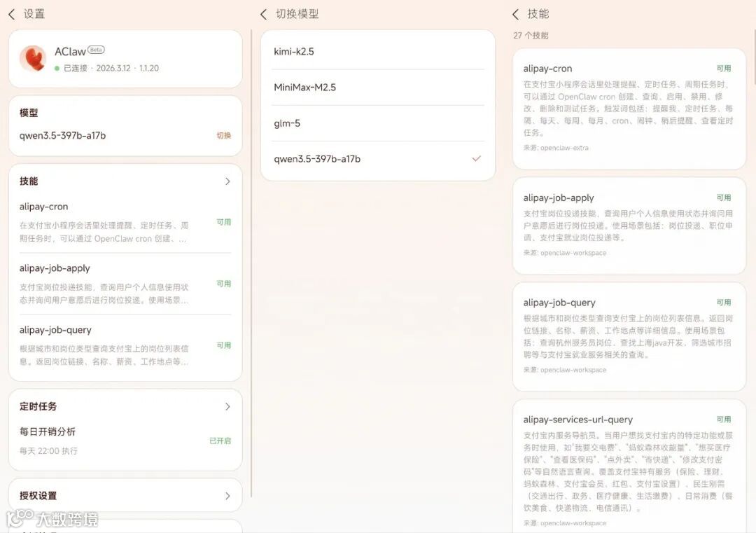Image resolution: width=756 pixels, height=533 pixels.
Task: Click the 切换 model switch button
Action: (x=224, y=136)
